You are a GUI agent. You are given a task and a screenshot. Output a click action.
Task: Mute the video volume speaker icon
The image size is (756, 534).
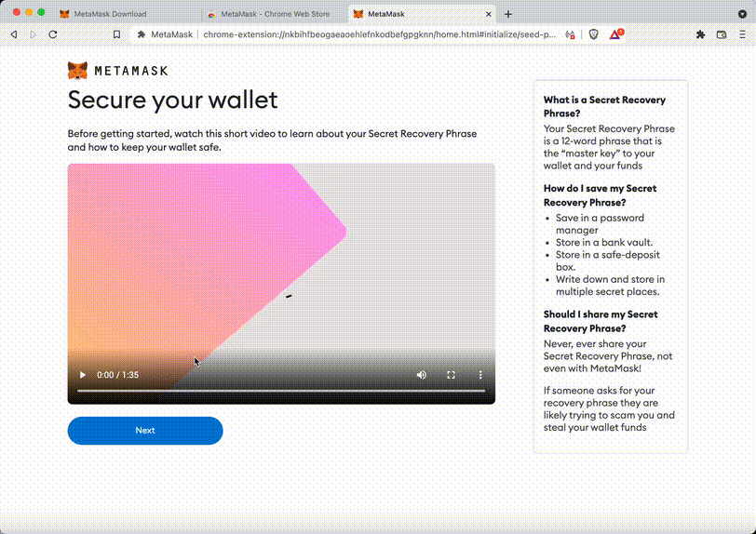click(422, 375)
